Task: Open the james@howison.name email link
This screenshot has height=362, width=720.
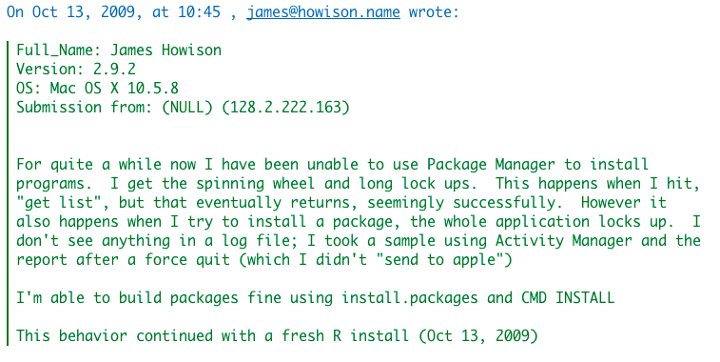Action: [x=323, y=12]
